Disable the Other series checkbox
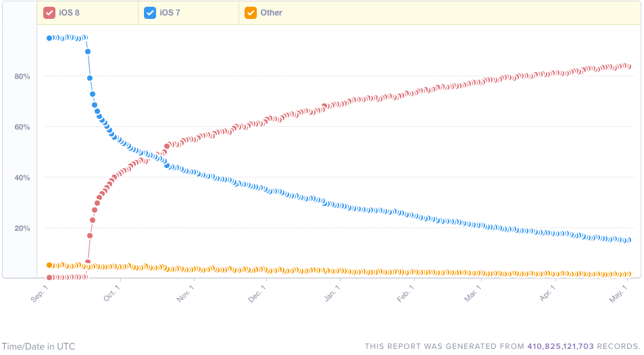 [x=251, y=13]
